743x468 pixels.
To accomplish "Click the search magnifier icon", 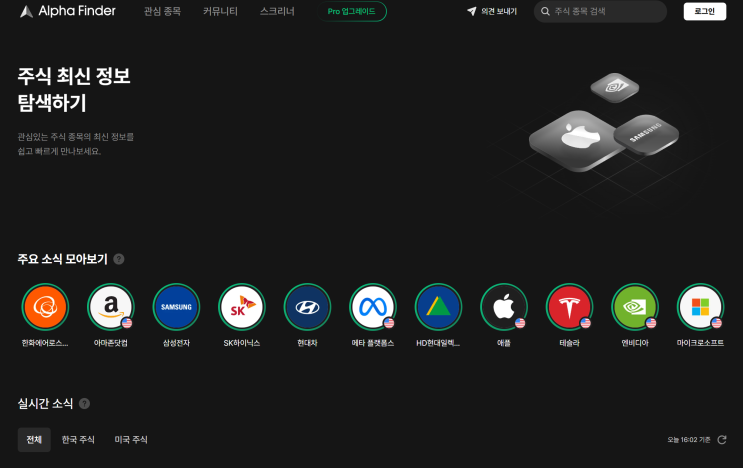I will tap(545, 11).
